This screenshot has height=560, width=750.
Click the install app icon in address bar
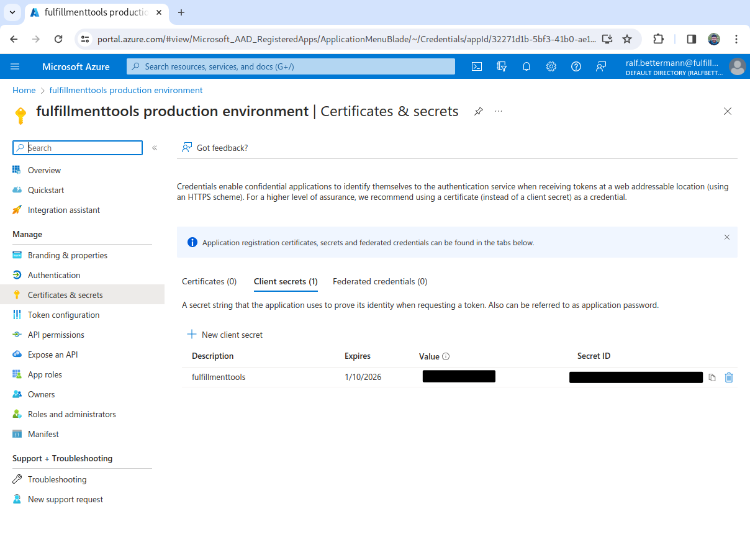(x=607, y=38)
